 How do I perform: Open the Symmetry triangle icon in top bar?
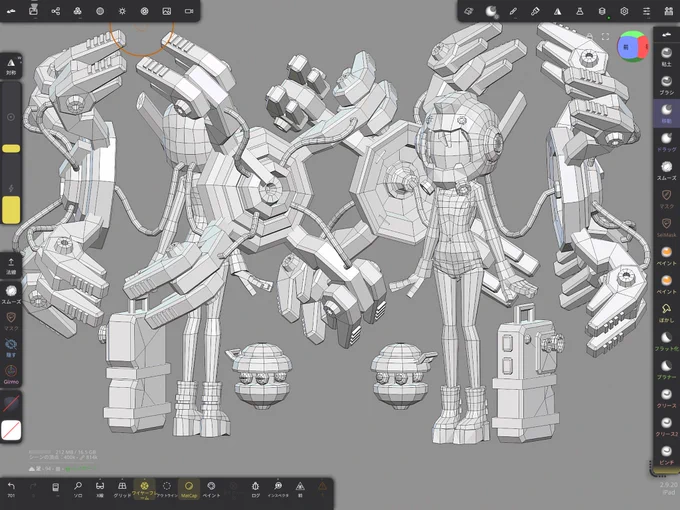click(557, 11)
